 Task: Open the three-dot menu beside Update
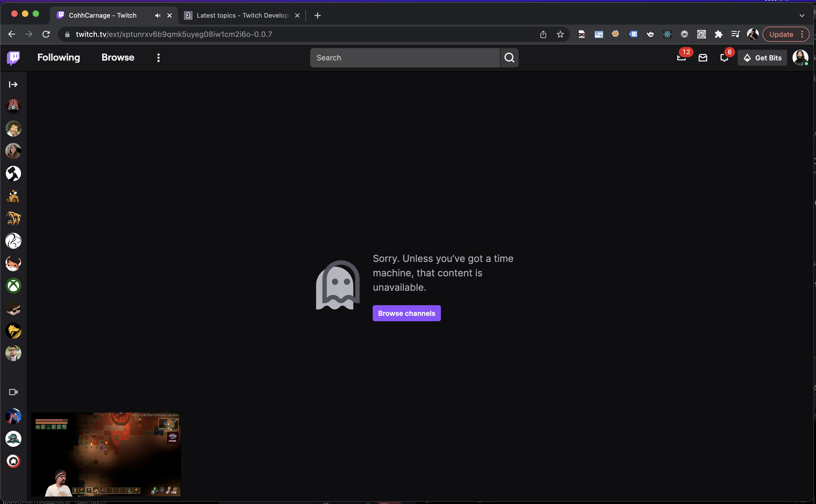point(801,34)
